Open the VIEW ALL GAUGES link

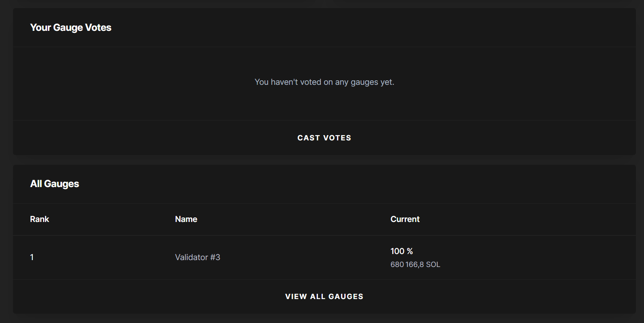click(324, 297)
